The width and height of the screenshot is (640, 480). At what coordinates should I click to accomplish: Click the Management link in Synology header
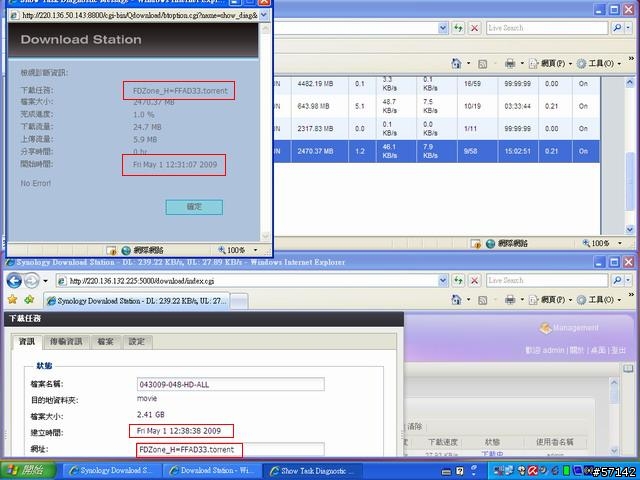pyautogui.click(x=569, y=327)
